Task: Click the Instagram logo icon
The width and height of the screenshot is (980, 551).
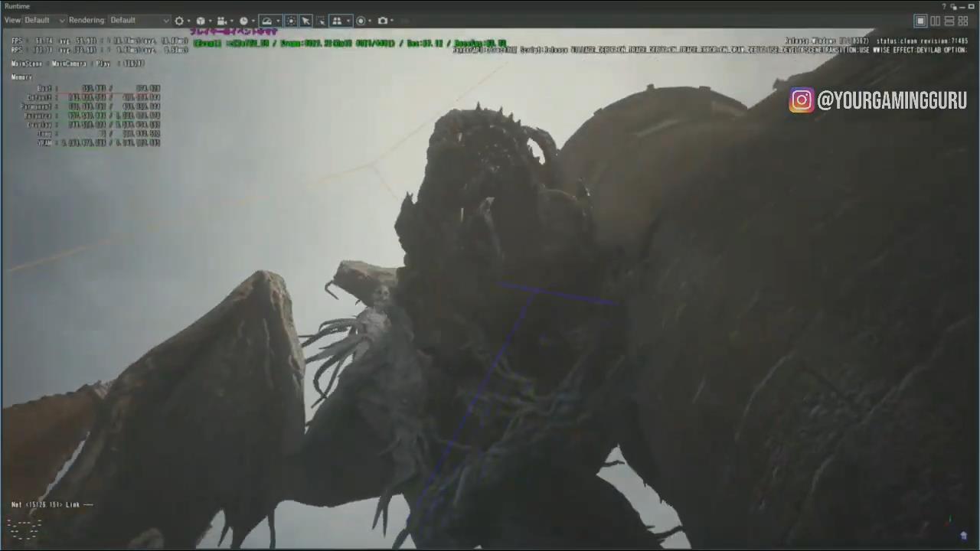Action: click(802, 100)
